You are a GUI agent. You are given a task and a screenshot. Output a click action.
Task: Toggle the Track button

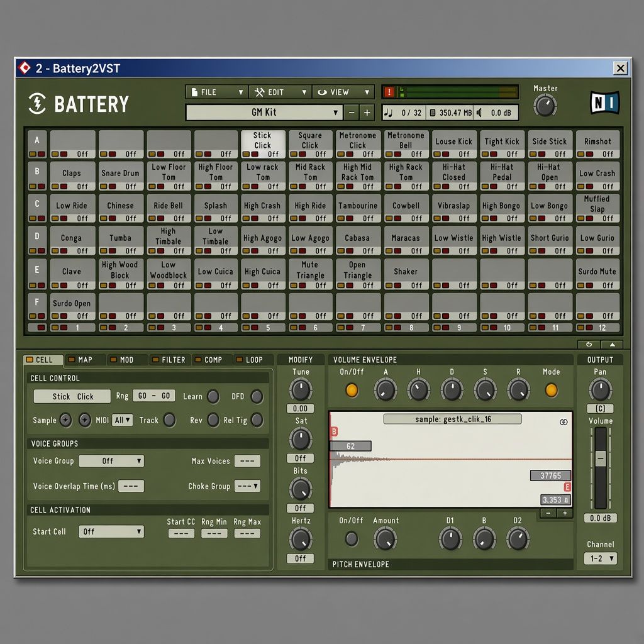(169, 420)
